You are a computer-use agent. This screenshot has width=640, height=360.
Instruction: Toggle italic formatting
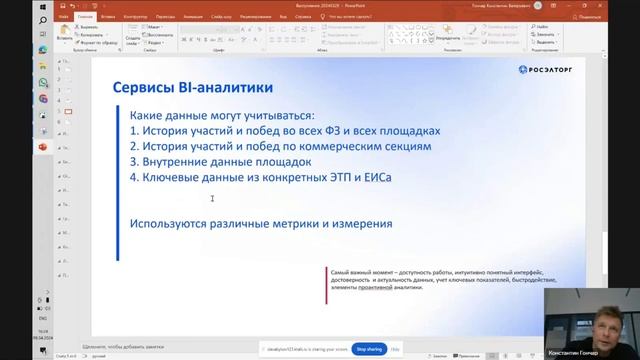click(x=191, y=40)
